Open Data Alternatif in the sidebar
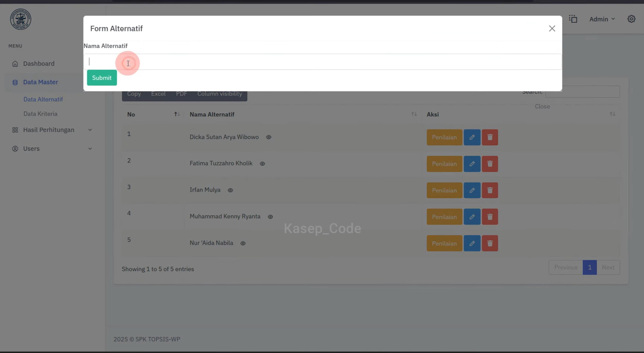Image resolution: width=644 pixels, height=353 pixels. click(43, 99)
